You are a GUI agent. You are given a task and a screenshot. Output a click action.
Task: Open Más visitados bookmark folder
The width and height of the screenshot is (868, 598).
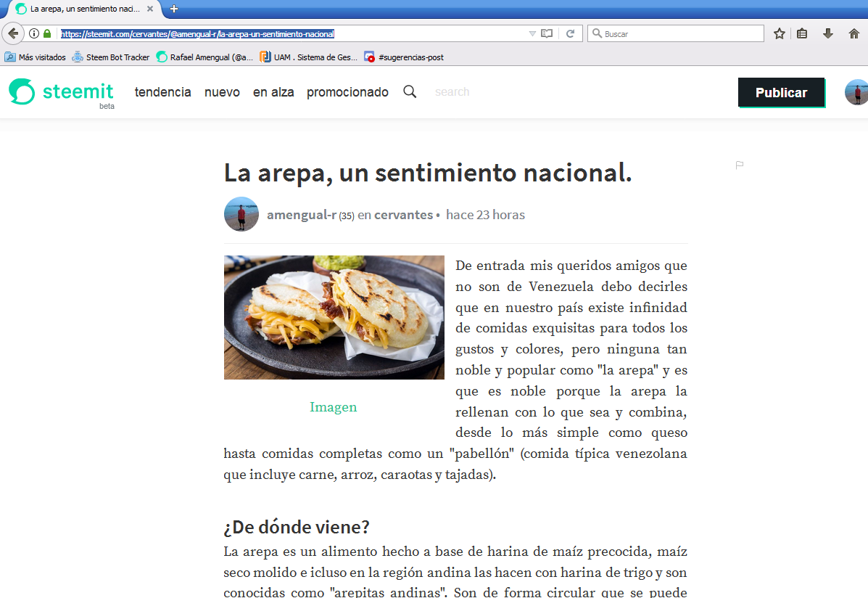coord(36,57)
